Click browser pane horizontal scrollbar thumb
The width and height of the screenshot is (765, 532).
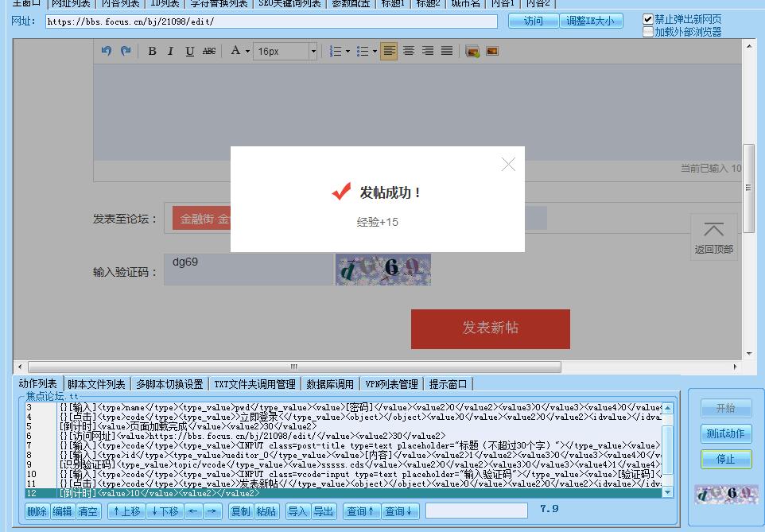294,367
